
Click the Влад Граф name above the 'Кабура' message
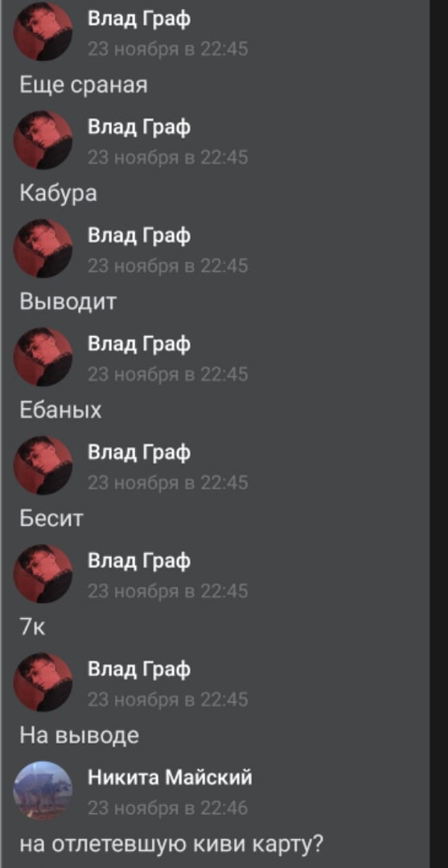click(x=139, y=128)
